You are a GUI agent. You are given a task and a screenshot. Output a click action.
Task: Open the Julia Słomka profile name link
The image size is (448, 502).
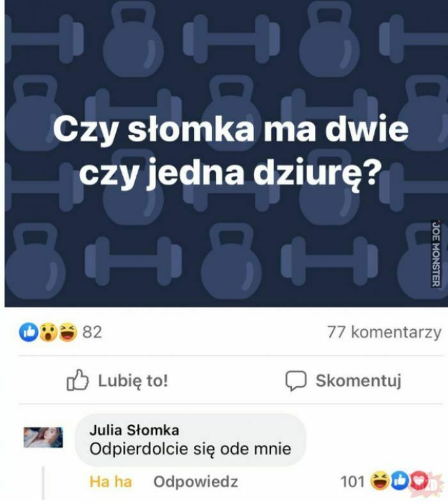click(134, 430)
